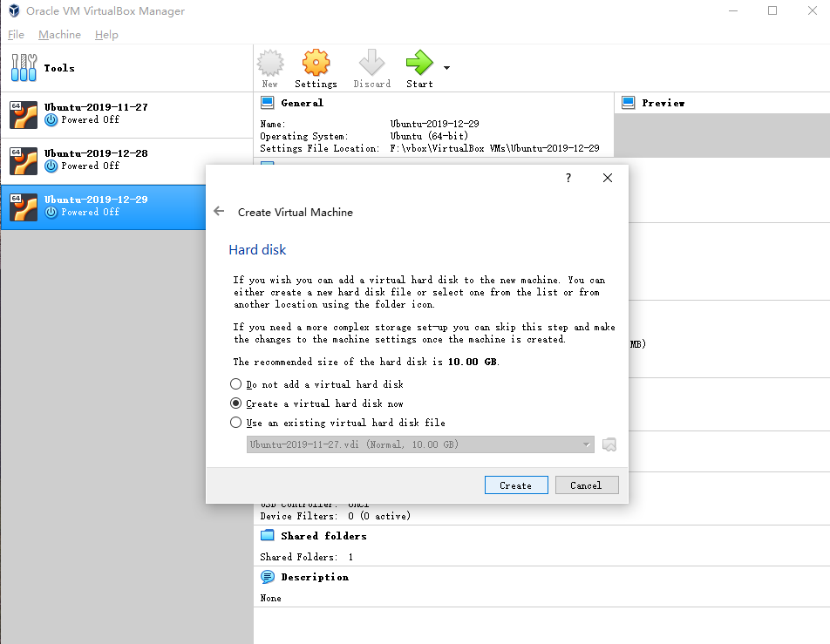Click the Description value None
Viewport: 830px width, 644px height.
pyautogui.click(x=270, y=598)
